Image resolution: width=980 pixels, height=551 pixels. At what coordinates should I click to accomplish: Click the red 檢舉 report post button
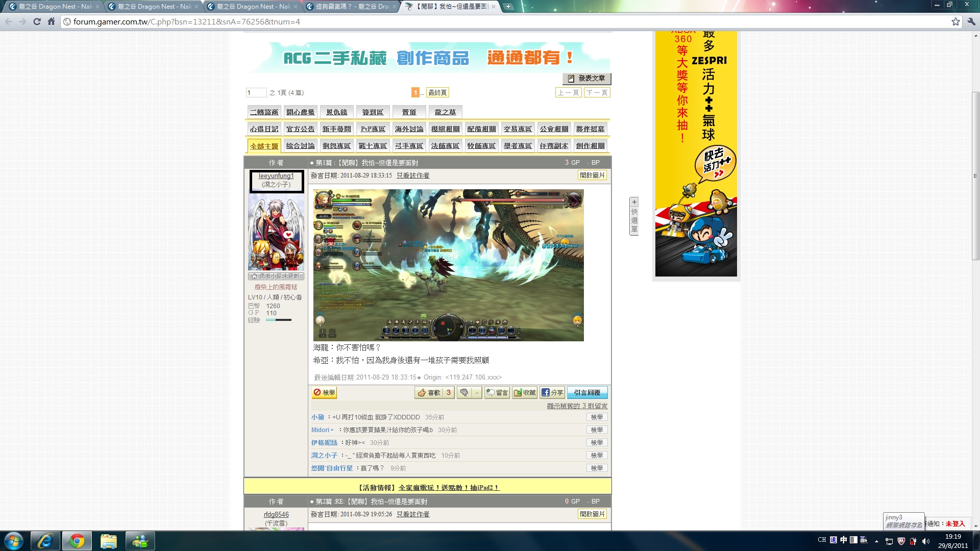324,392
